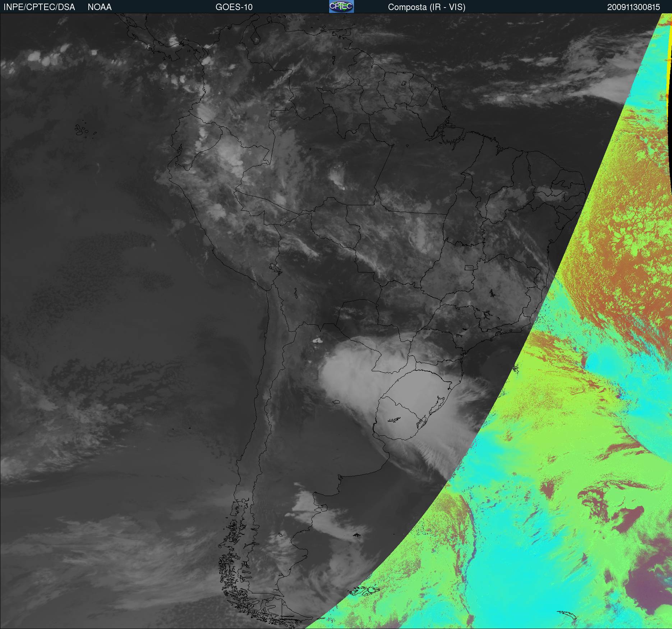The width and height of the screenshot is (672, 629).
Task: Select the INPE/CPTEC/DSA header text
Action: click(x=39, y=7)
